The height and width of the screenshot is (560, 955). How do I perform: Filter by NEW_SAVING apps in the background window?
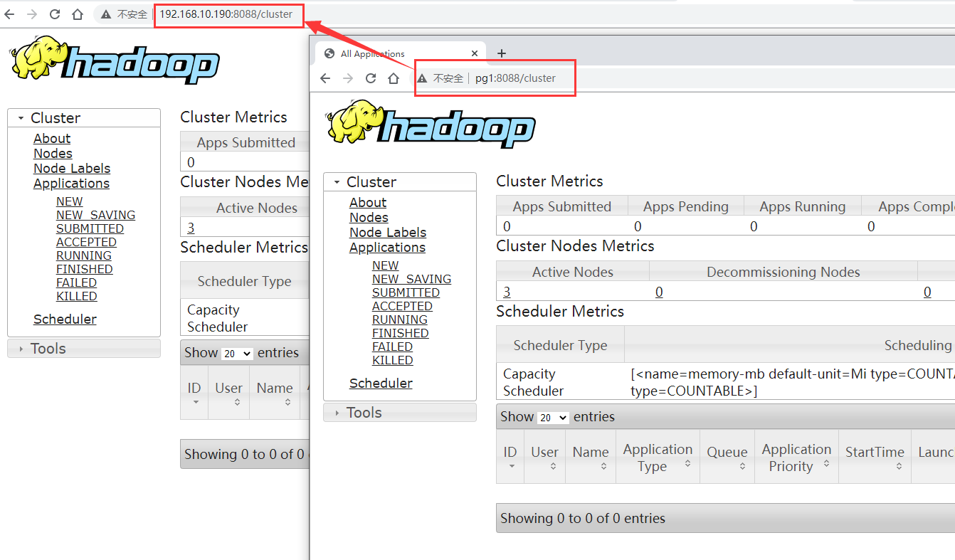(95, 215)
